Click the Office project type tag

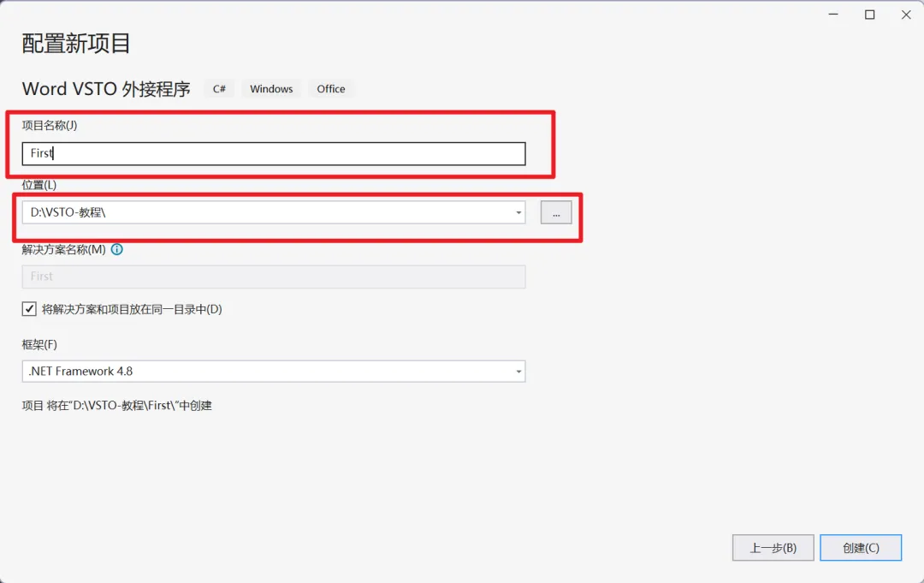pyautogui.click(x=331, y=89)
